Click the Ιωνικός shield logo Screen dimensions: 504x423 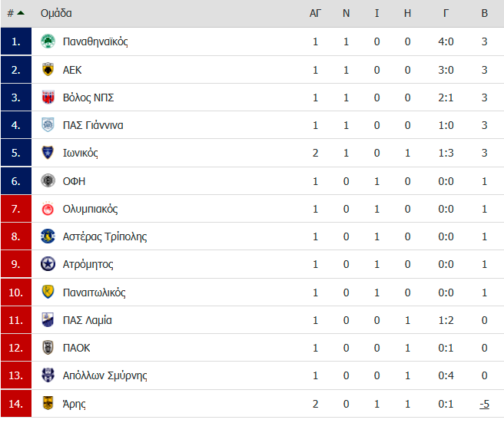point(48,153)
